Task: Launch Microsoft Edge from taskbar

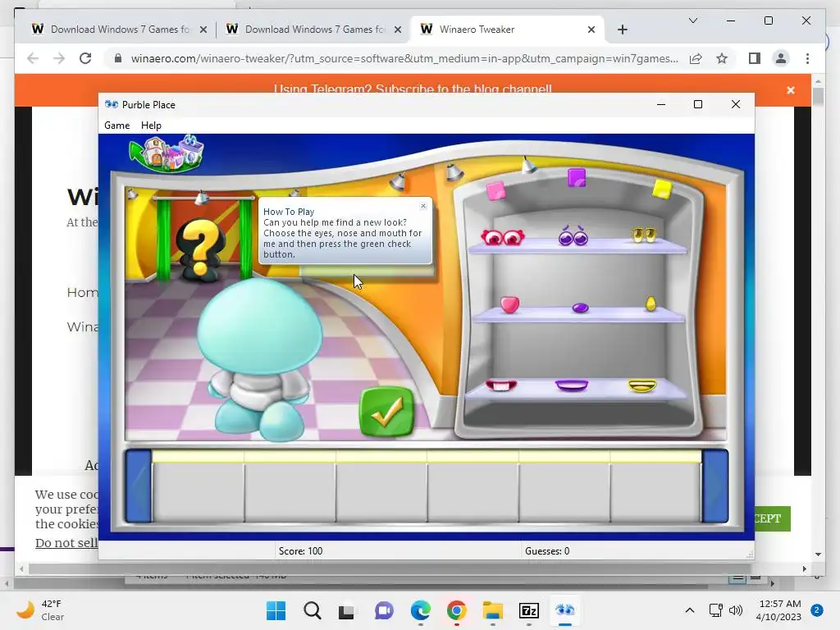Action: tap(420, 610)
